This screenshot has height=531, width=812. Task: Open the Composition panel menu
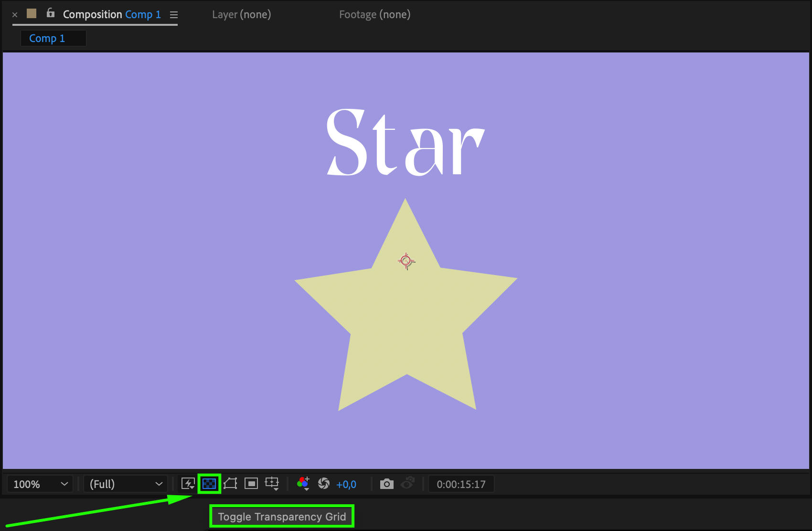pos(174,15)
